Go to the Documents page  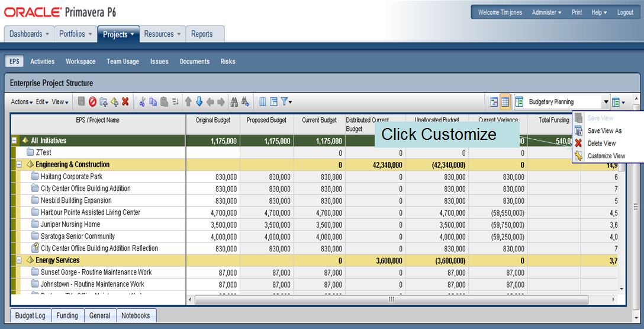pos(195,61)
